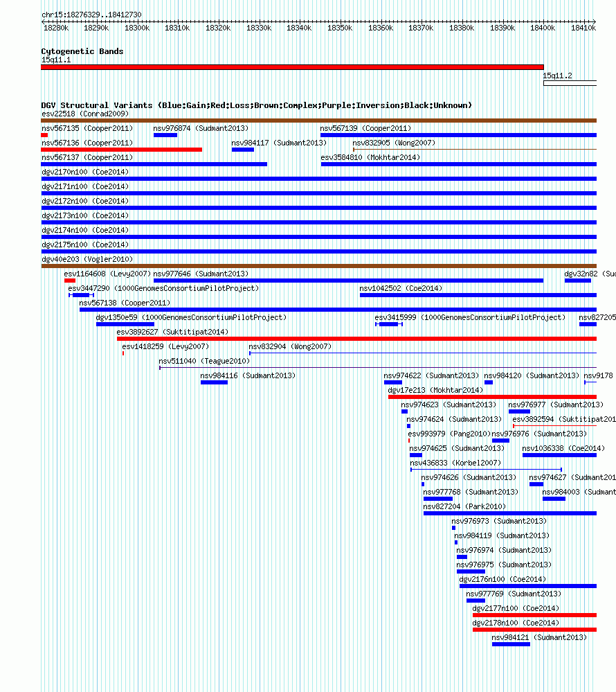Click the red nsv567136 loss bar
The height and width of the screenshot is (692, 616).
(121, 150)
